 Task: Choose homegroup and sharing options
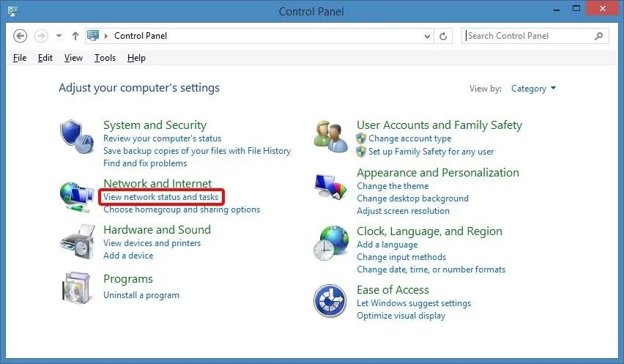coord(182,209)
